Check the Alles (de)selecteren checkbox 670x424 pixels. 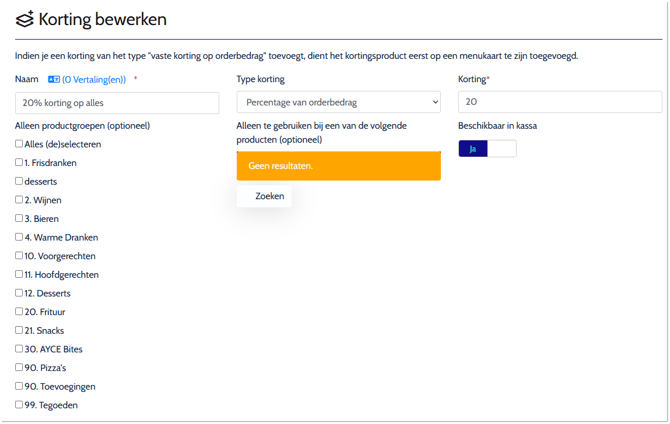[19, 144]
